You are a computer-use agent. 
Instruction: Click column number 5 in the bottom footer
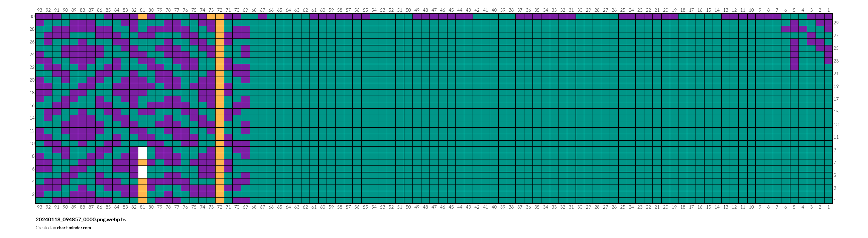click(794, 207)
